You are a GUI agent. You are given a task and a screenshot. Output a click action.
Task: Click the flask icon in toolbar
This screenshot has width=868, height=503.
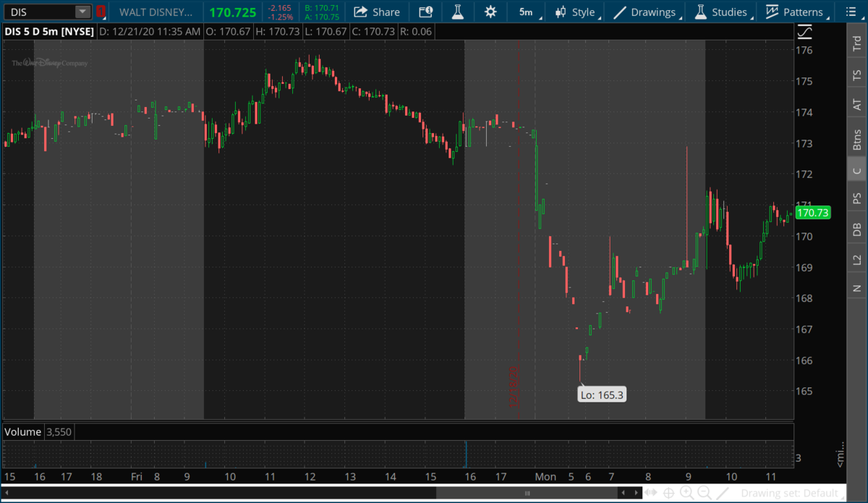pyautogui.click(x=457, y=12)
